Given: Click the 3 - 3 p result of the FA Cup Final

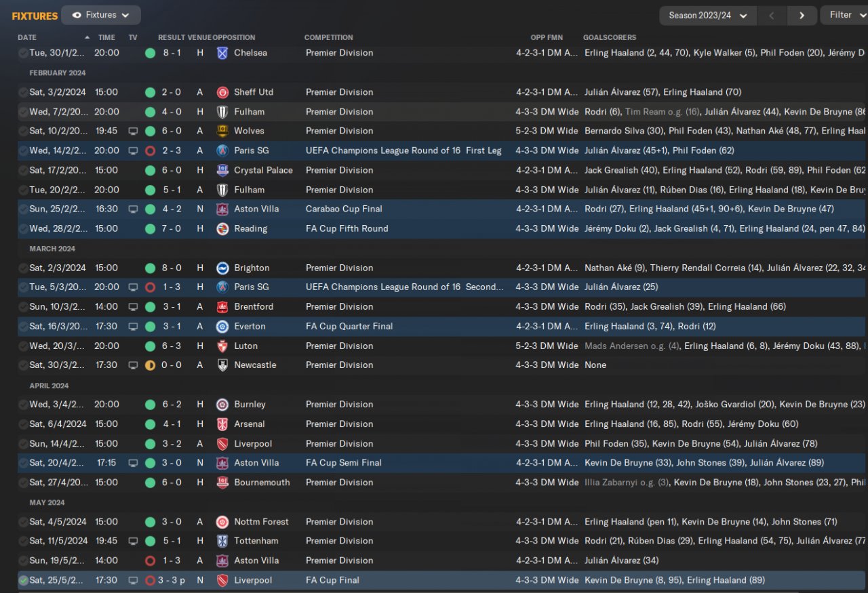Looking at the screenshot, I should coord(172,580).
